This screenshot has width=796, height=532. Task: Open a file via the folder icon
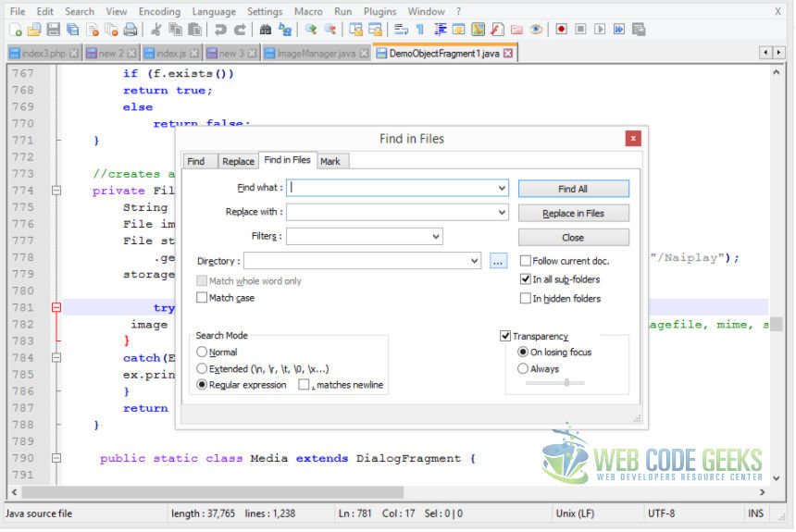point(34,30)
